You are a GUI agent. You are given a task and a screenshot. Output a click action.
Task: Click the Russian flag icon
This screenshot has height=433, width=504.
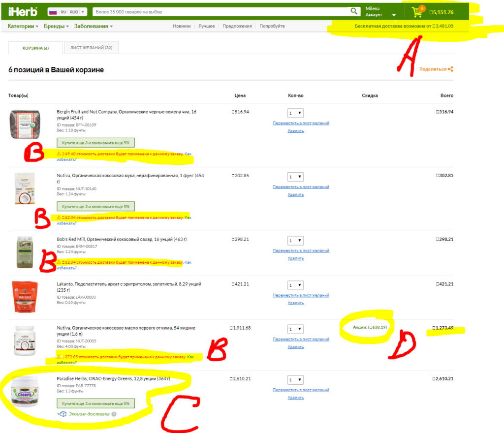click(53, 12)
